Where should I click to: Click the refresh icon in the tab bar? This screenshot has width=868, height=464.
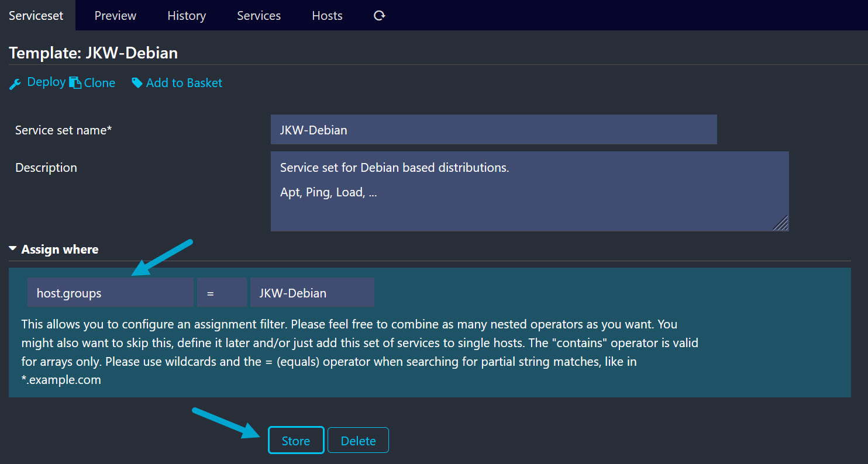tap(379, 16)
